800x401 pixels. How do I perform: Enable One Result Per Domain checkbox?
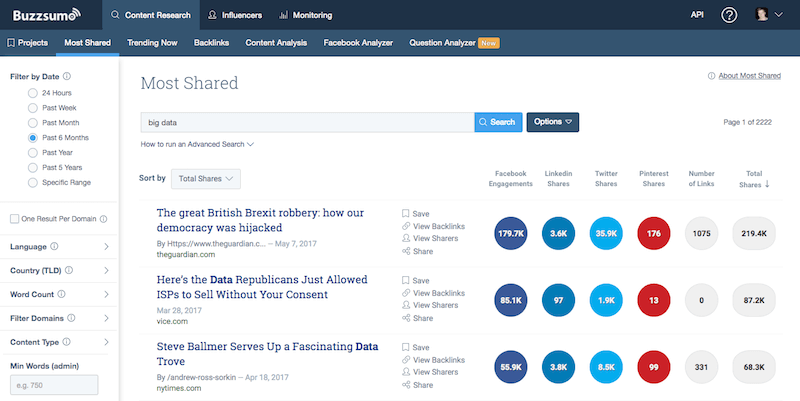click(x=14, y=219)
